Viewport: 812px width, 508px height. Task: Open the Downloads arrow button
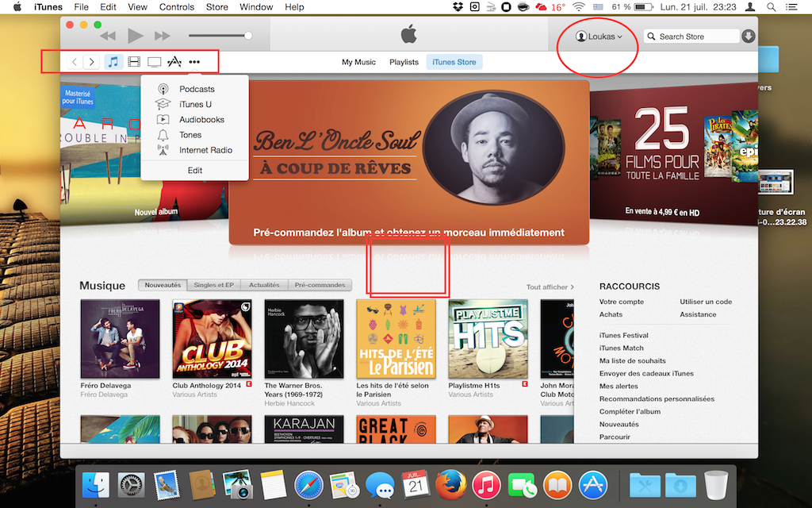click(749, 37)
